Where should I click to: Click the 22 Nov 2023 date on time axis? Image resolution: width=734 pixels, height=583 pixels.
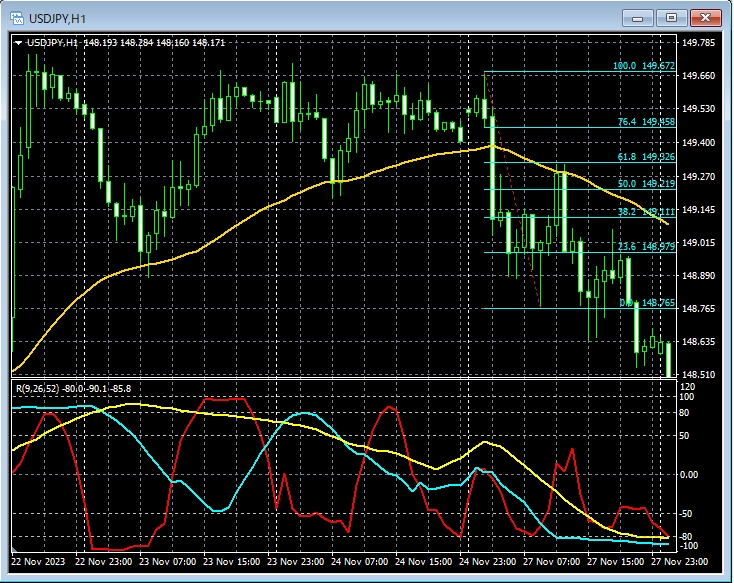(40, 563)
